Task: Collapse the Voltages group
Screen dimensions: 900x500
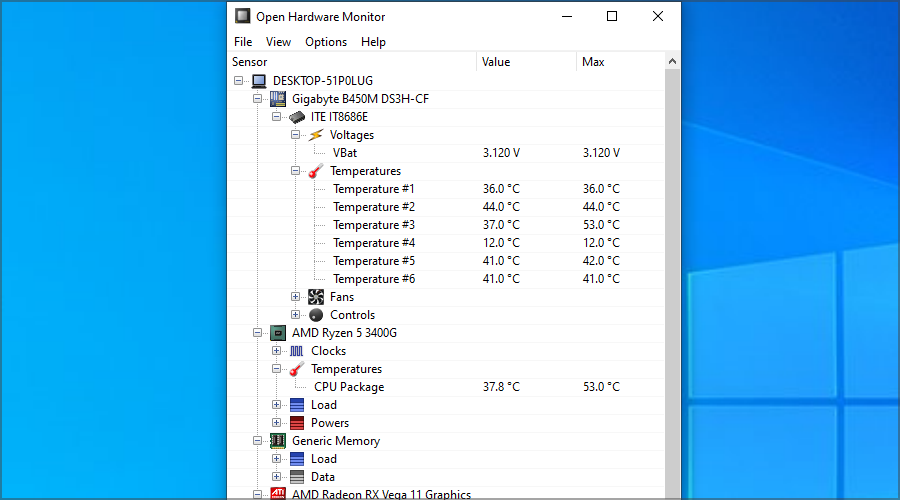Action: [x=296, y=135]
